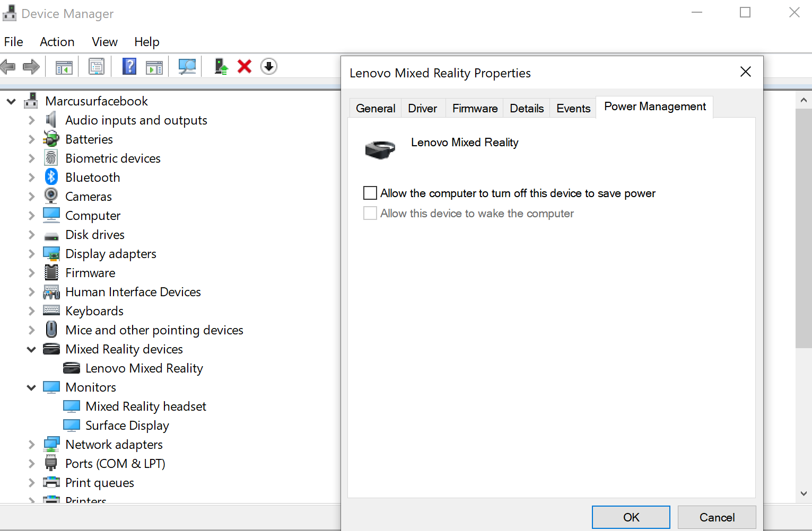
Task: Select Lenovo Mixed Reality device in tree
Action: pos(144,368)
